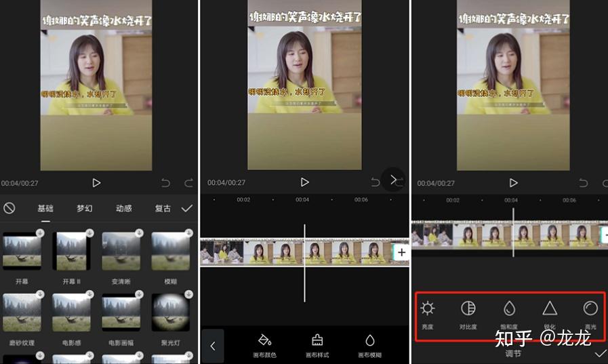Tap the video preview on effects screen
This screenshot has height=364, width=608.
(96, 85)
